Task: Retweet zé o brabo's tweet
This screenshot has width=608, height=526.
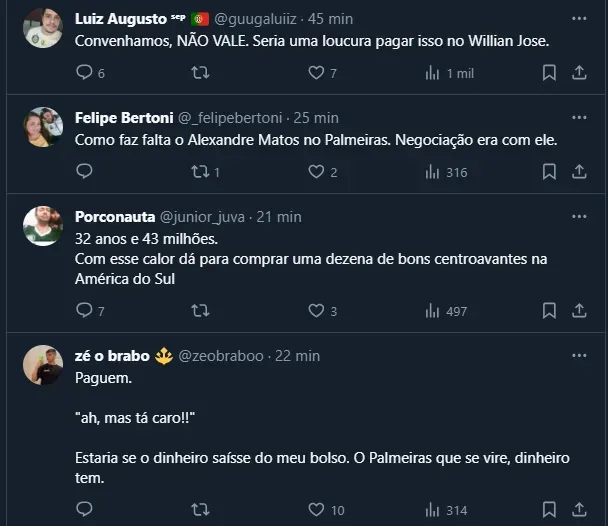Action: click(200, 510)
